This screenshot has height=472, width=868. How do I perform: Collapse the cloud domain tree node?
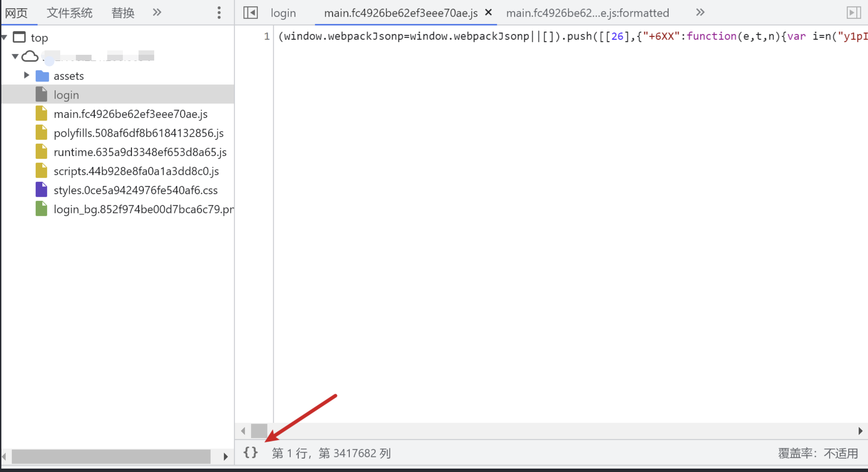coord(15,56)
